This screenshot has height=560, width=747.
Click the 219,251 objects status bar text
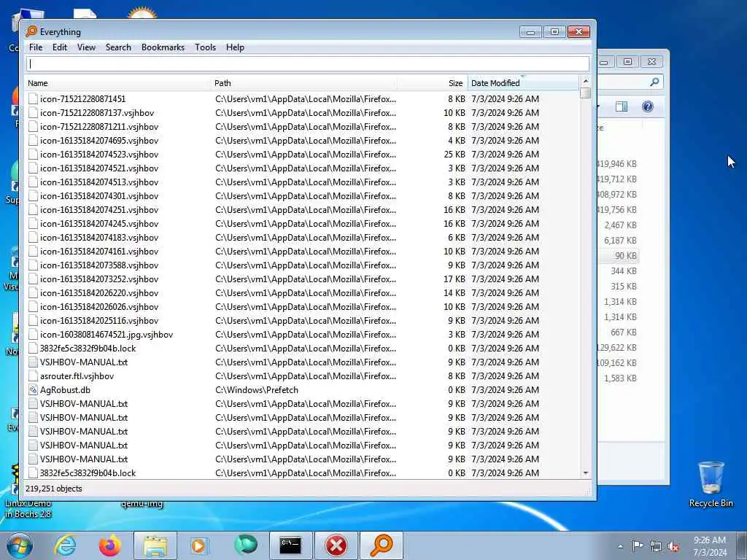(x=54, y=489)
